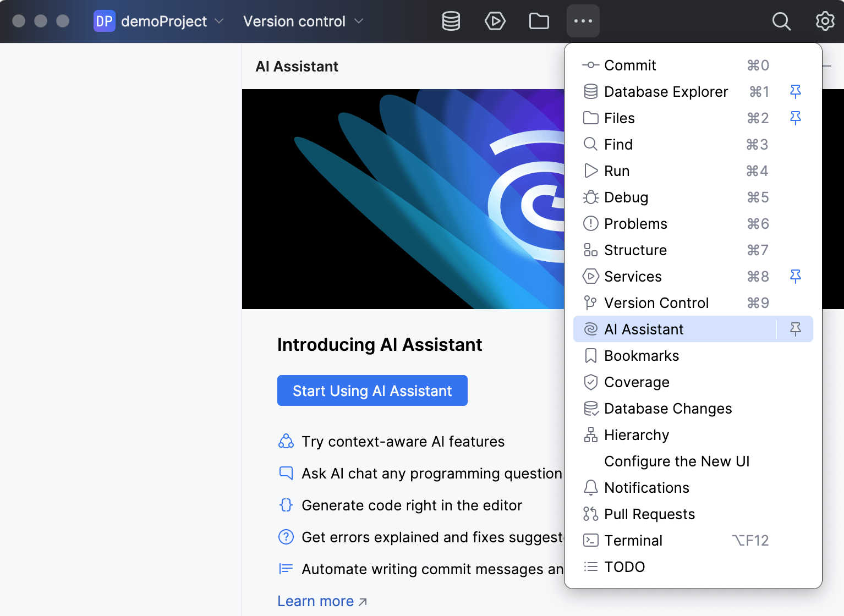Open the Debug tool window entry

693,197
